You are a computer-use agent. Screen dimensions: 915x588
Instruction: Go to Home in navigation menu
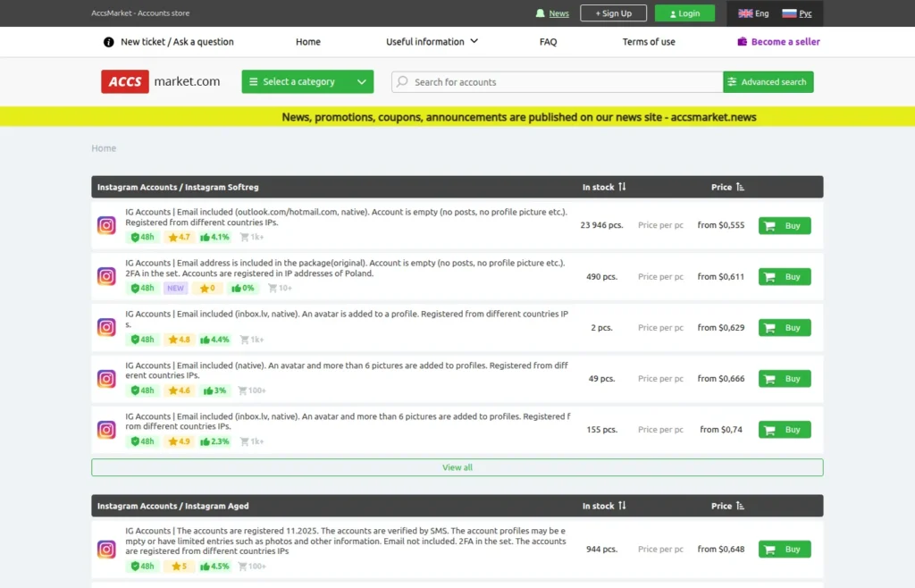308,41
